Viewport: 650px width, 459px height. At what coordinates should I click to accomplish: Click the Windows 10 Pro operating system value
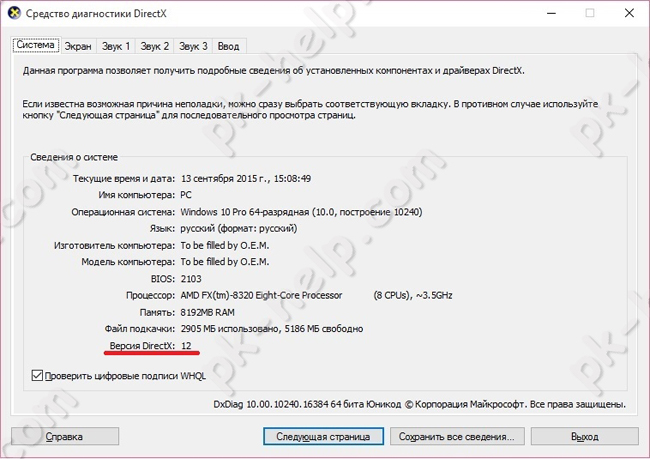pyautogui.click(x=301, y=212)
